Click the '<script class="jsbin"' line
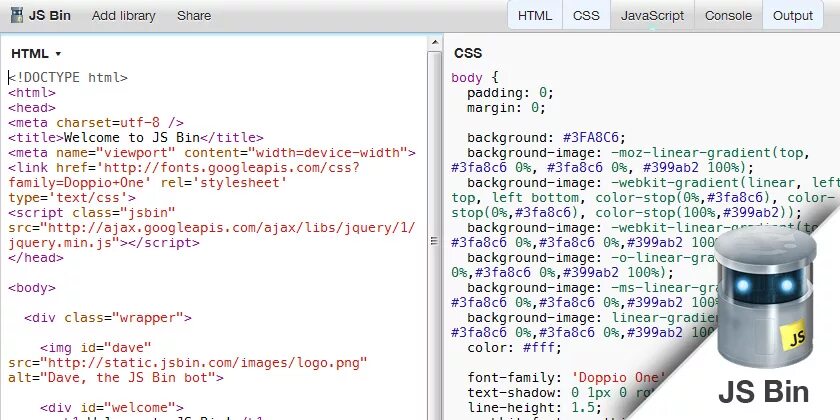 92,213
